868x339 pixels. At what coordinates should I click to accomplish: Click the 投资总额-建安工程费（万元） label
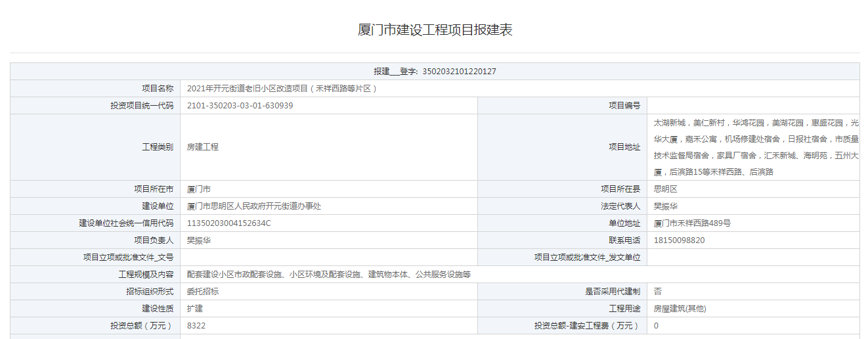587,325
